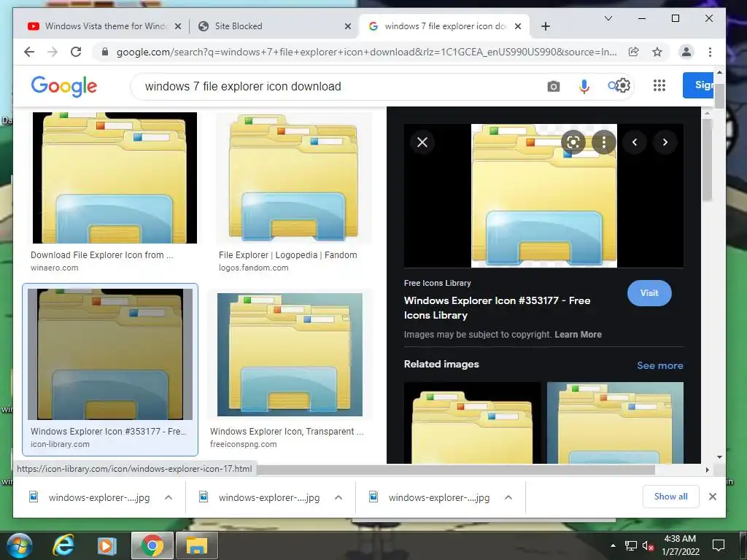Open freeiconspng.com Windows Explorer thumbnail
The image size is (747, 560).
coord(290,354)
